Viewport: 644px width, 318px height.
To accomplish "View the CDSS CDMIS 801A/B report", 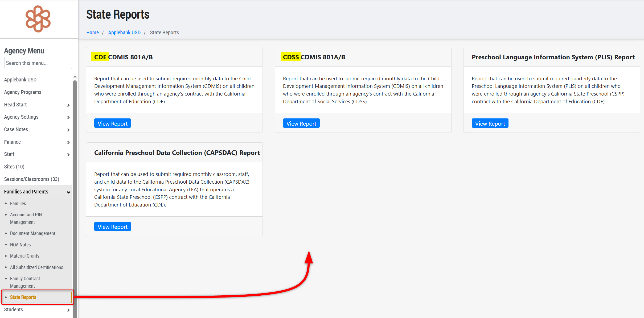I will click(301, 123).
